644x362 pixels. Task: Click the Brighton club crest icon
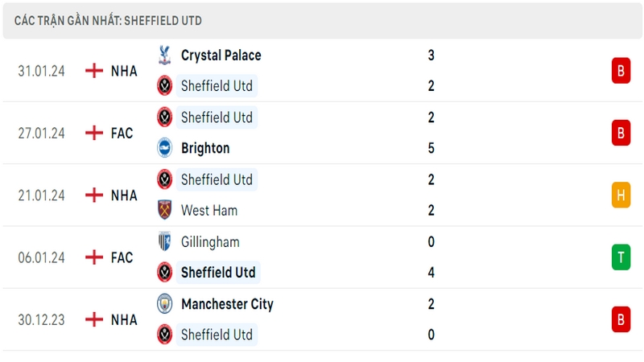[165, 148]
